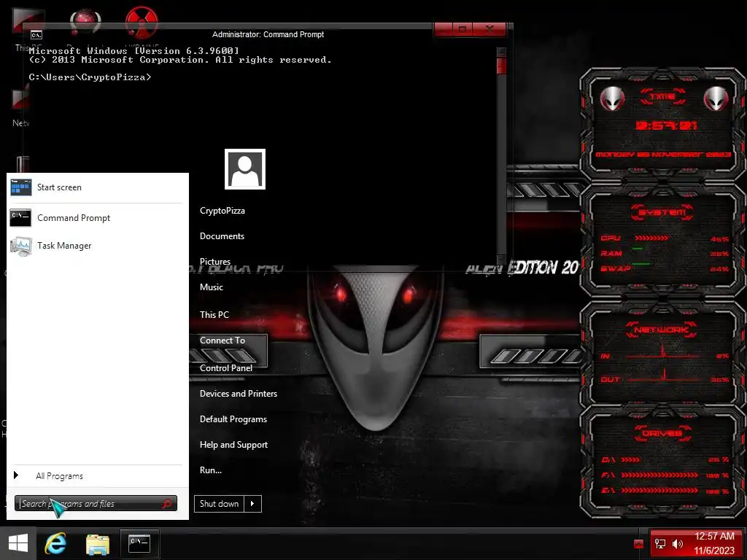Open Documents from the Start menu
Image resolution: width=747 pixels, height=560 pixels.
(222, 236)
